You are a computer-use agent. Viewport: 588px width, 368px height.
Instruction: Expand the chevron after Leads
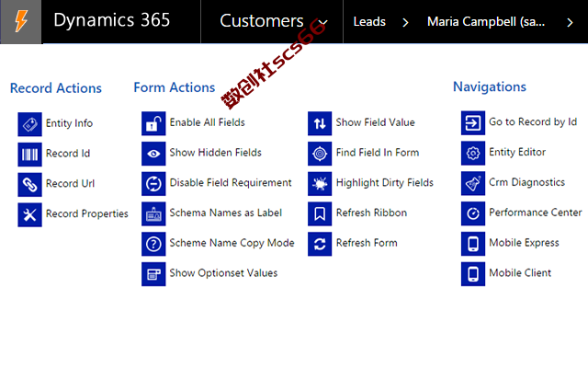(405, 22)
